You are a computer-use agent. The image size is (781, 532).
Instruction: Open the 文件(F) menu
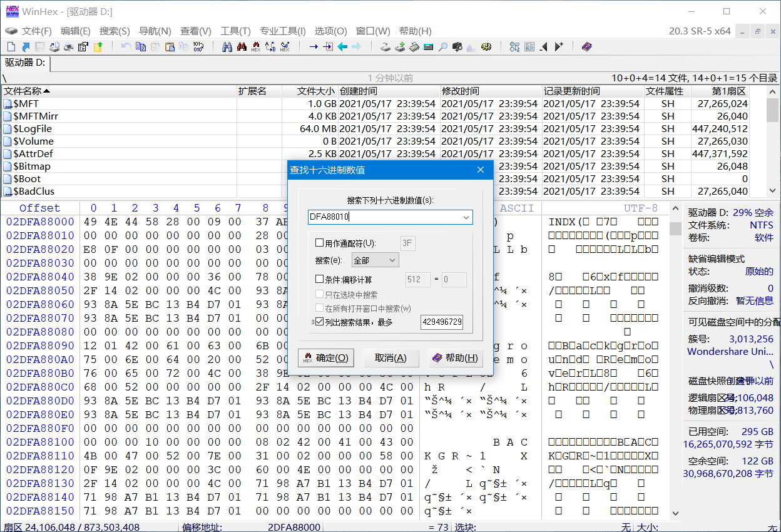click(x=37, y=31)
